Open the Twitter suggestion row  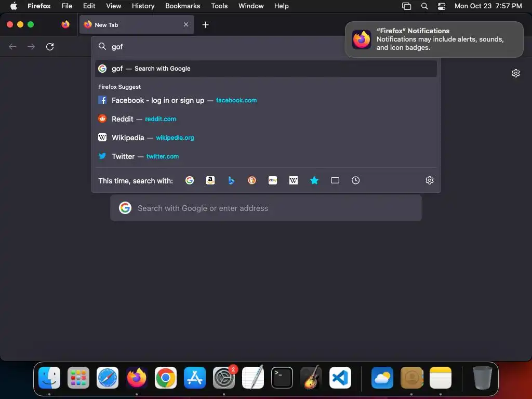pos(265,156)
